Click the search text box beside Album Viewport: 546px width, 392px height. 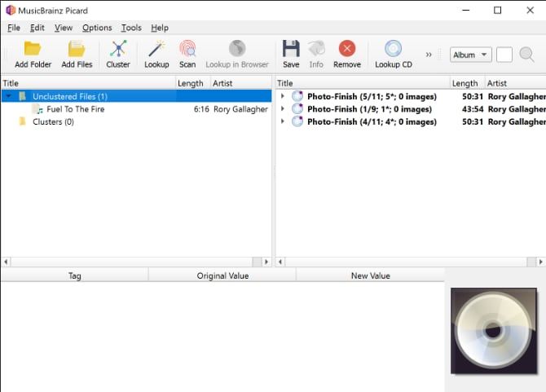tap(504, 55)
